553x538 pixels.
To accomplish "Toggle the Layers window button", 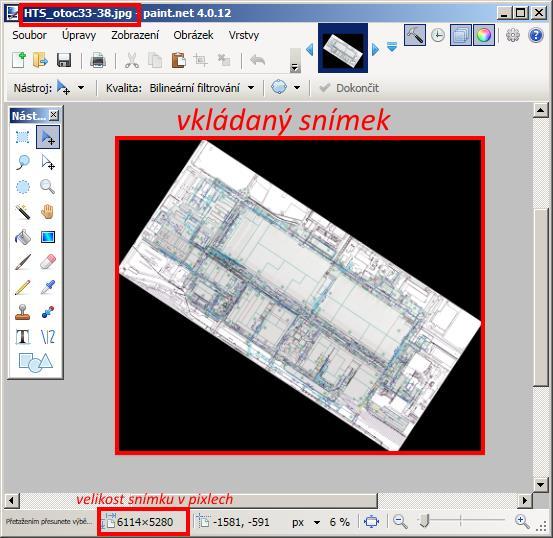I will [461, 35].
